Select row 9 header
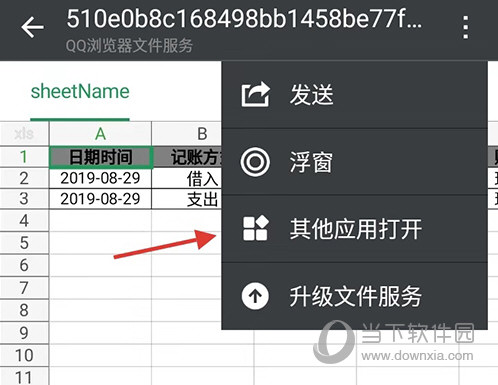This screenshot has height=385, width=498. pos(24,333)
